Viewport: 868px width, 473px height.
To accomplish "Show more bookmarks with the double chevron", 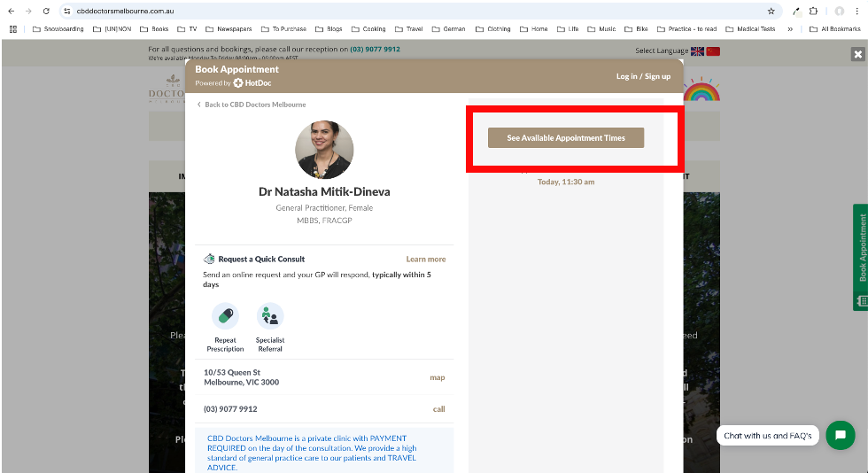I will tap(790, 29).
